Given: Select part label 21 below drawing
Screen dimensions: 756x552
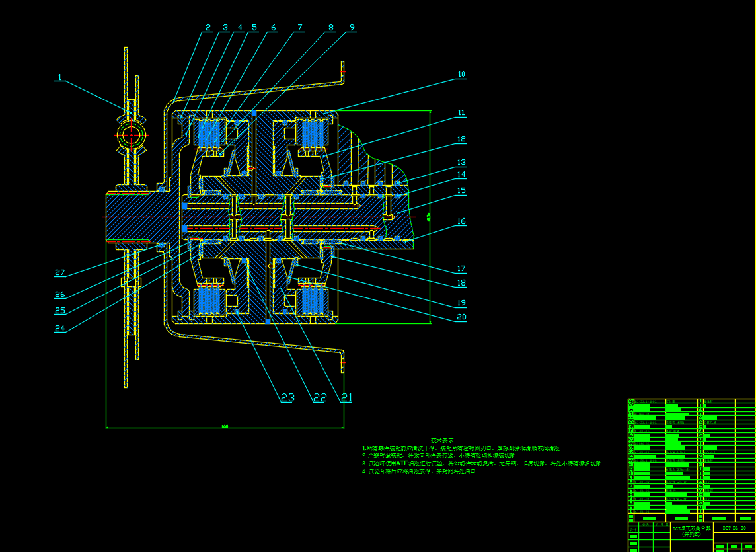Looking at the screenshot, I should 346,397.
